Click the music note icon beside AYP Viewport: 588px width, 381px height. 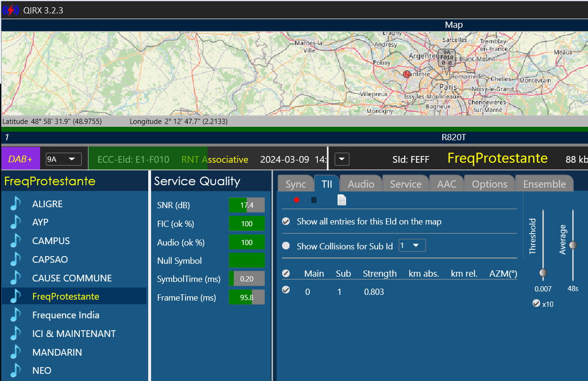pyautogui.click(x=16, y=222)
